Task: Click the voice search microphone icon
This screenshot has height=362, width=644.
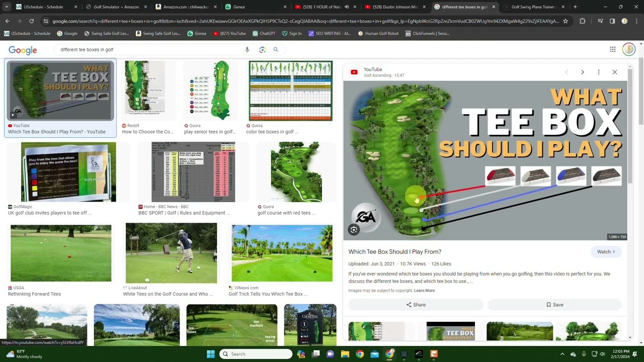Action: (x=247, y=50)
